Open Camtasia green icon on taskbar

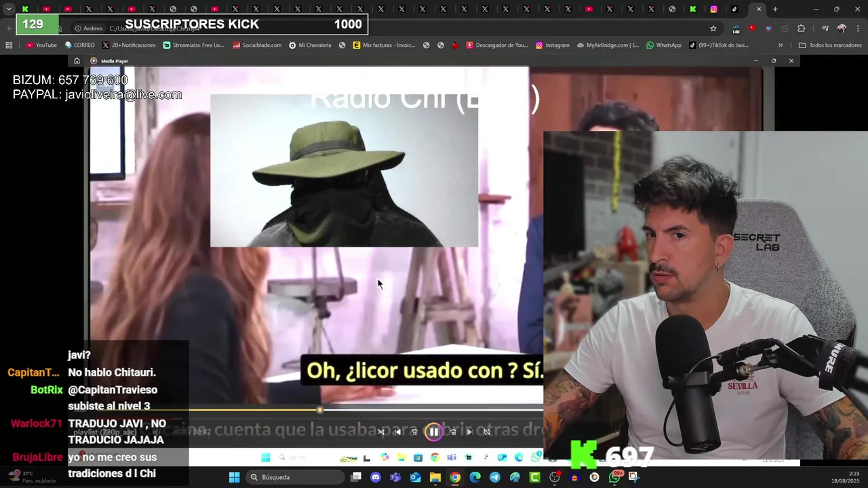(534, 477)
